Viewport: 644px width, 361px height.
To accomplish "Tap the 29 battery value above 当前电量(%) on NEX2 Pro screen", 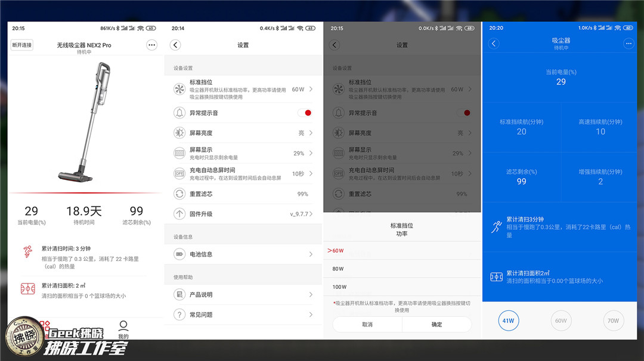I will click(31, 211).
